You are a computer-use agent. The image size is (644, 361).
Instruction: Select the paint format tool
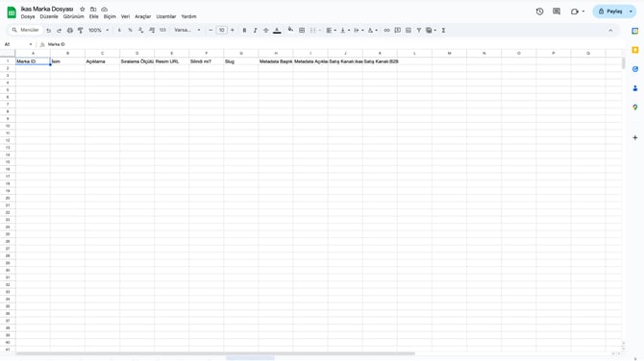point(81,31)
